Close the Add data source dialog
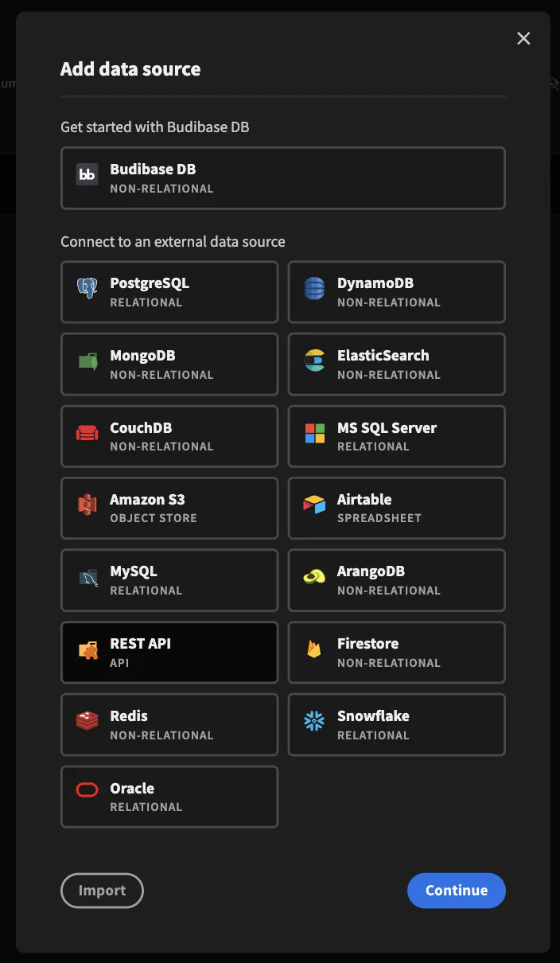Screen dimensions: 560x963 pos(523,38)
